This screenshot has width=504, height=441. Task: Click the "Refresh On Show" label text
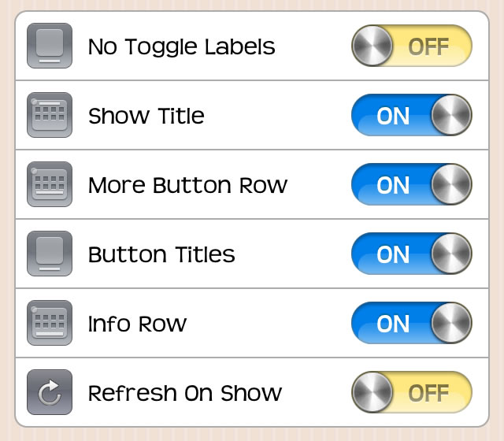pos(185,393)
